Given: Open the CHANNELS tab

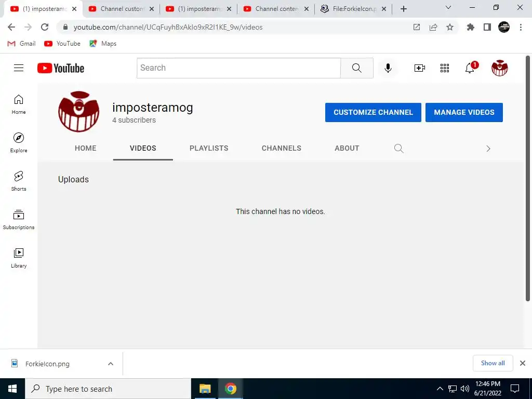Looking at the screenshot, I should (281, 148).
